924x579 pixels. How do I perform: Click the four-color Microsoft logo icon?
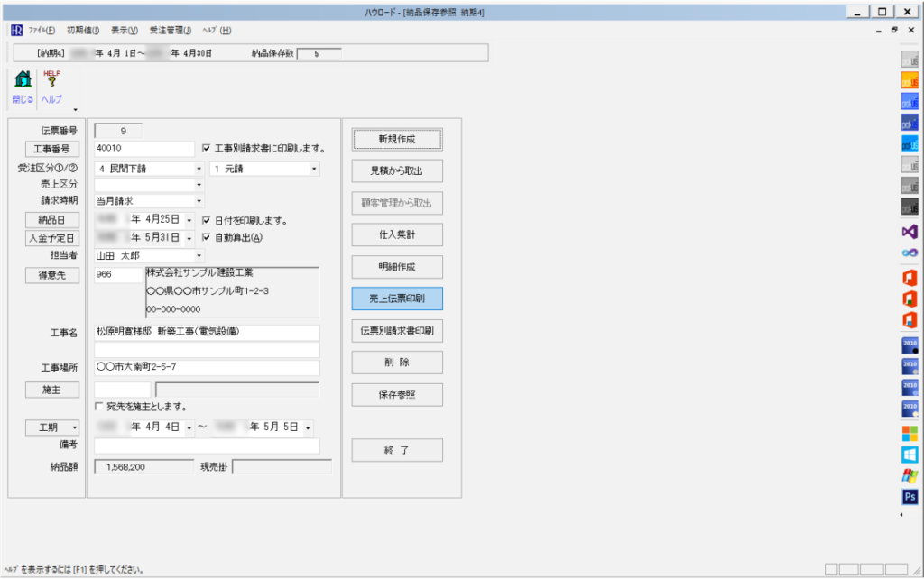pos(910,431)
